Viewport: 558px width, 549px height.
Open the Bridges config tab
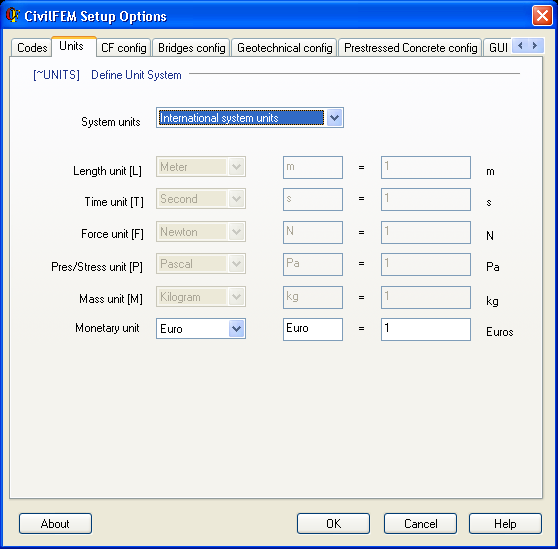[x=191, y=48]
